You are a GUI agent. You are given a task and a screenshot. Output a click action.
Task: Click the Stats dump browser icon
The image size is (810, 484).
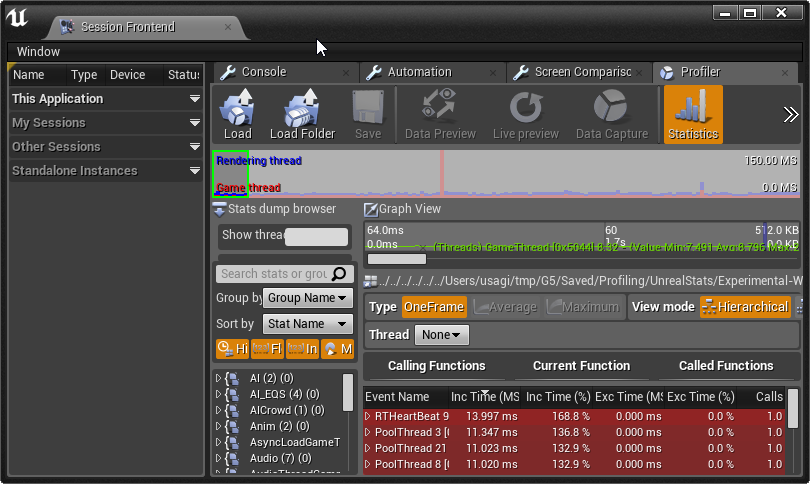219,209
